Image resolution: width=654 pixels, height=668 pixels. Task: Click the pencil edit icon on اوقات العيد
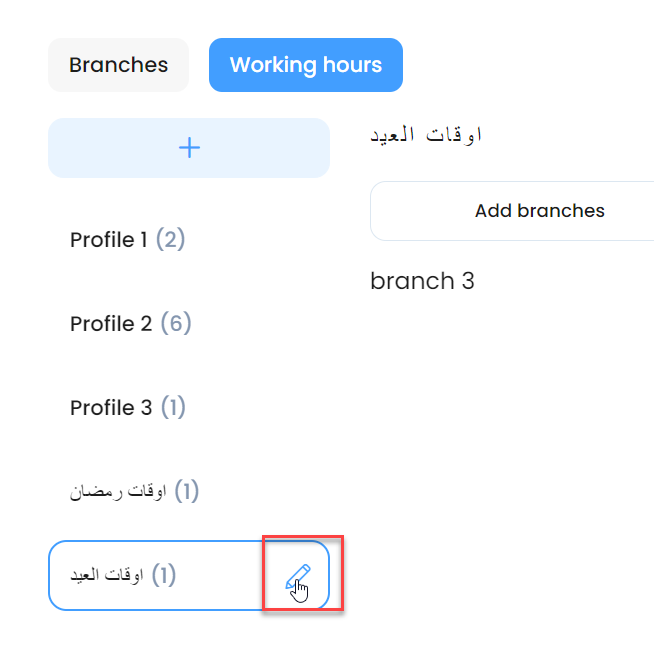[x=298, y=576]
